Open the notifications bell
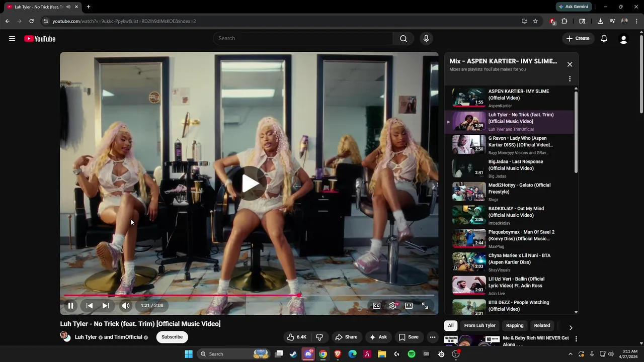 (604, 39)
